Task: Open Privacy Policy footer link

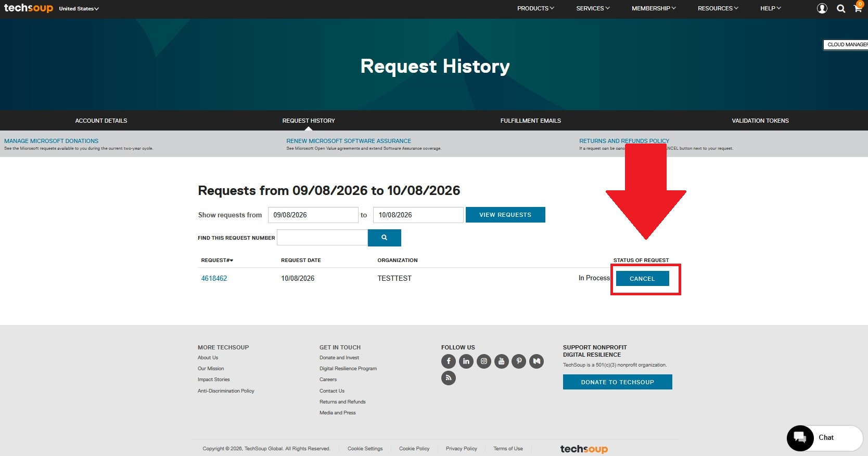Action: (461, 449)
